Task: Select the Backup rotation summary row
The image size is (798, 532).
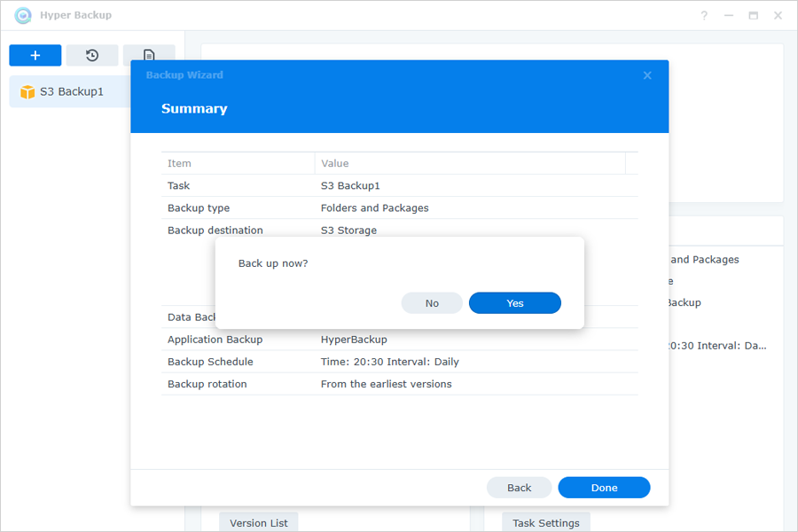Action: [400, 384]
